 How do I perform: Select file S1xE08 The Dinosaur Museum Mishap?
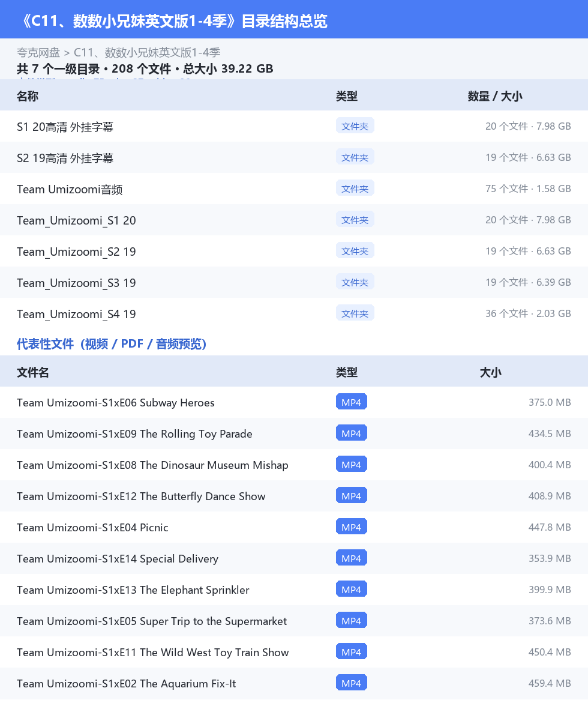click(294, 465)
